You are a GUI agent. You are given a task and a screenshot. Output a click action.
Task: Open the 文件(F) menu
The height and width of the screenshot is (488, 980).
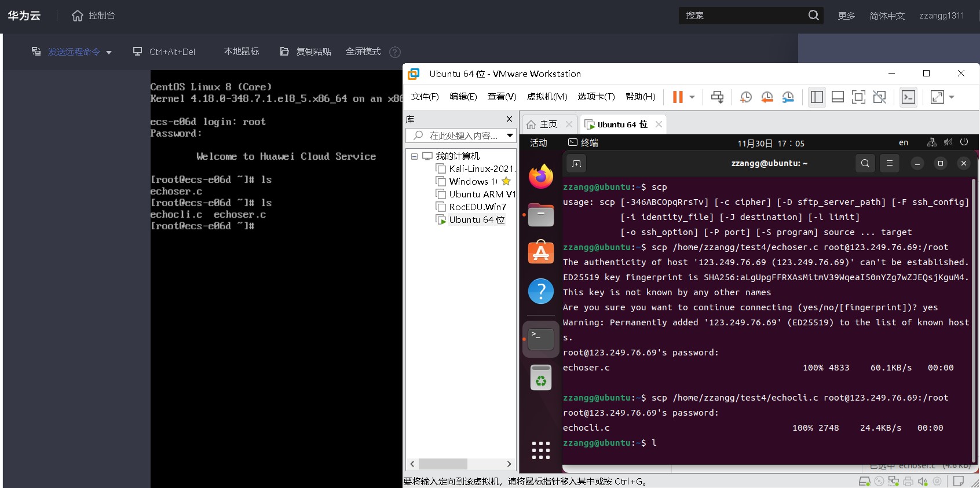click(425, 97)
